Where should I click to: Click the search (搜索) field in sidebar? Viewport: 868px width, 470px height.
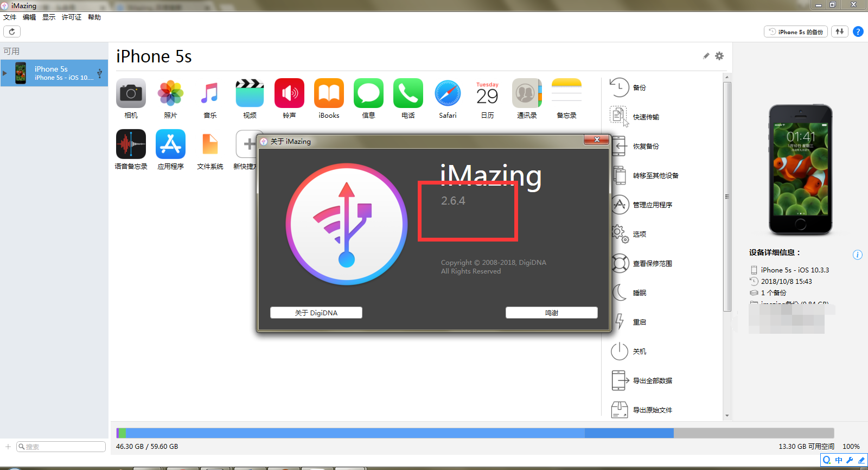point(61,447)
